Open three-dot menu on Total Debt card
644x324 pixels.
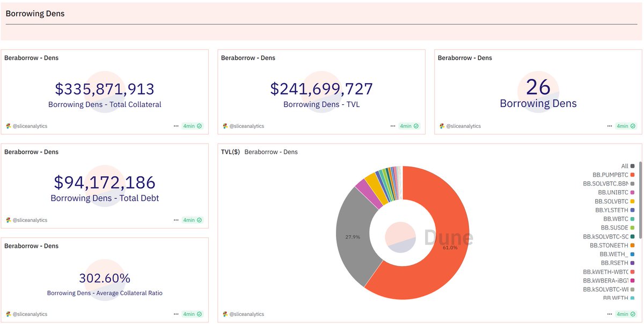[176, 220]
